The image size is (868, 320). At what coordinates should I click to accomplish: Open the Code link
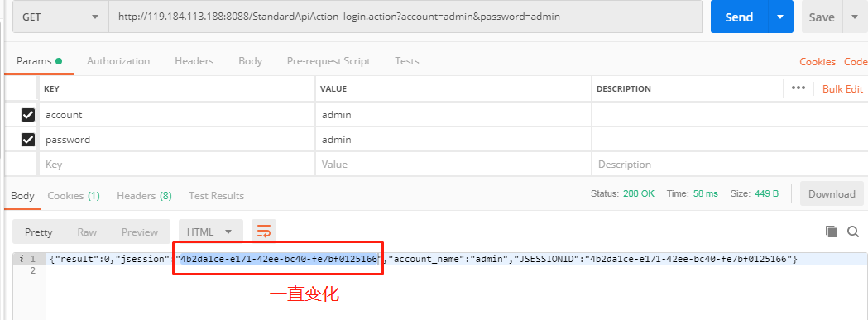point(856,62)
